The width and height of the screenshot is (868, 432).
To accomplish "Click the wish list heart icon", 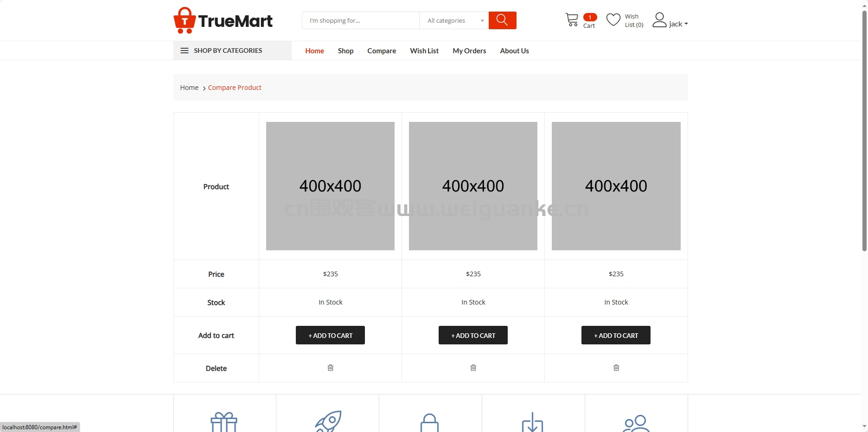I will (613, 20).
